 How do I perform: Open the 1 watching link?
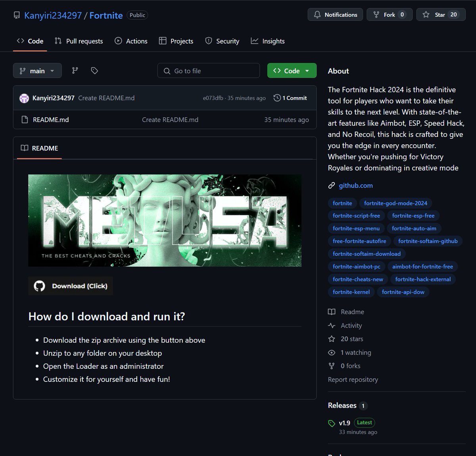[x=356, y=353]
